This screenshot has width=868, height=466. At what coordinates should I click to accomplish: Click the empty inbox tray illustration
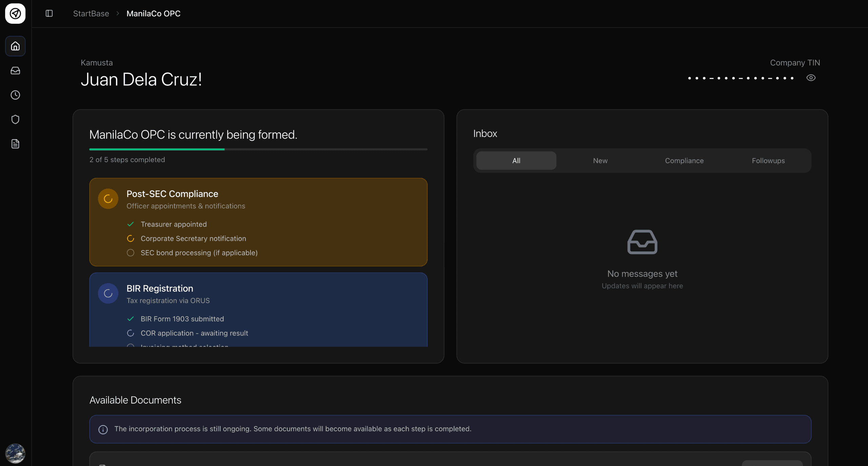642,241
